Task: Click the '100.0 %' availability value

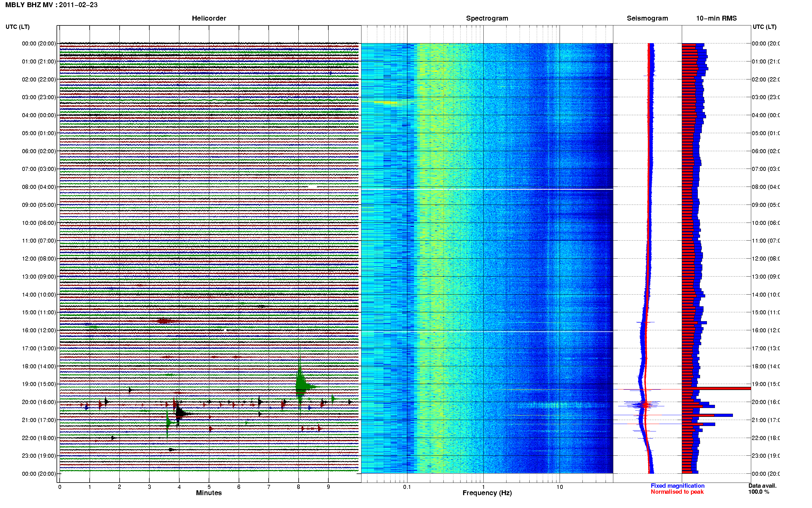Action: [758, 492]
